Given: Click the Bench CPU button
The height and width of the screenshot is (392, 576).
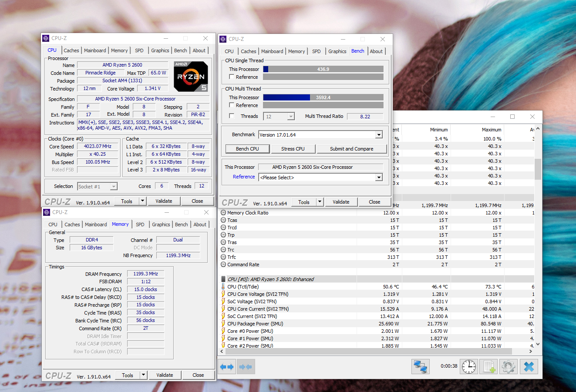Looking at the screenshot, I should [x=247, y=149].
